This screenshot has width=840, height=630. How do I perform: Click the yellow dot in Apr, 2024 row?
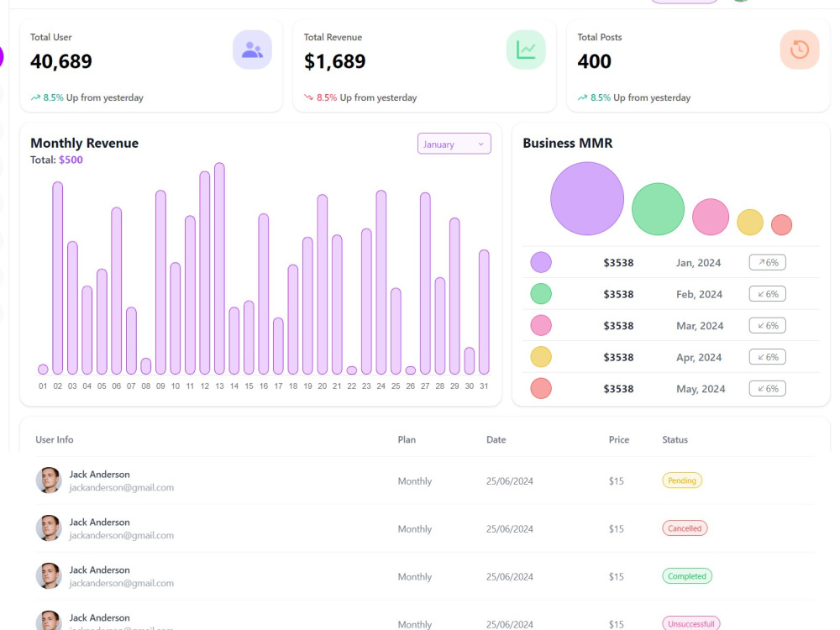(x=541, y=357)
